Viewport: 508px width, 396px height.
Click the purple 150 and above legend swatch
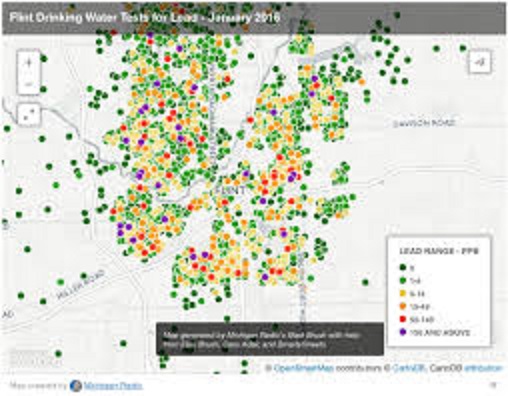(403, 332)
